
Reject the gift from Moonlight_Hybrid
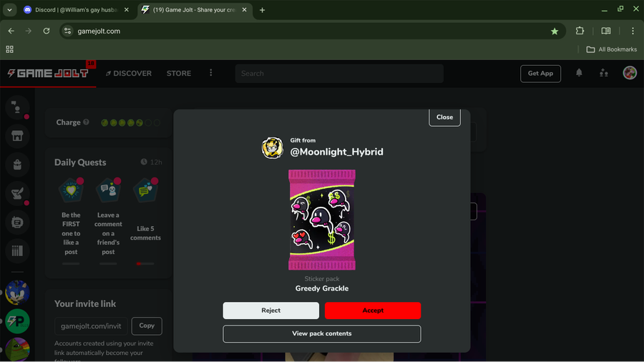pyautogui.click(x=270, y=310)
